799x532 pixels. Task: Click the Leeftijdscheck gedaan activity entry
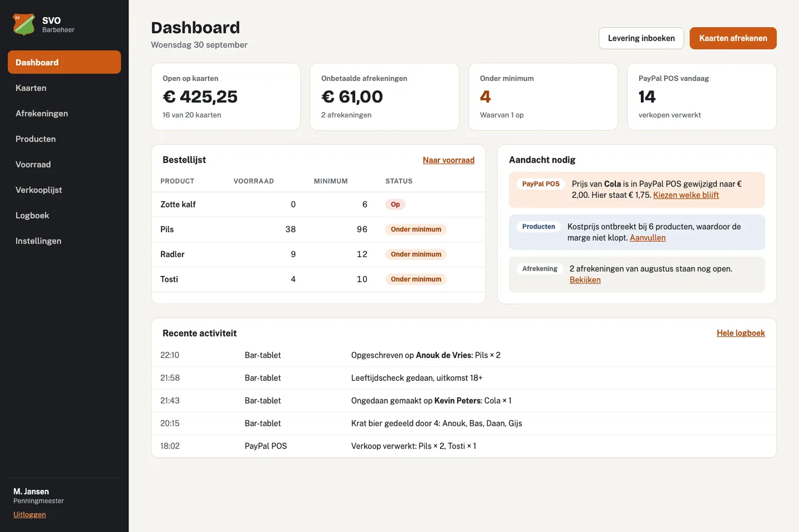(464, 378)
